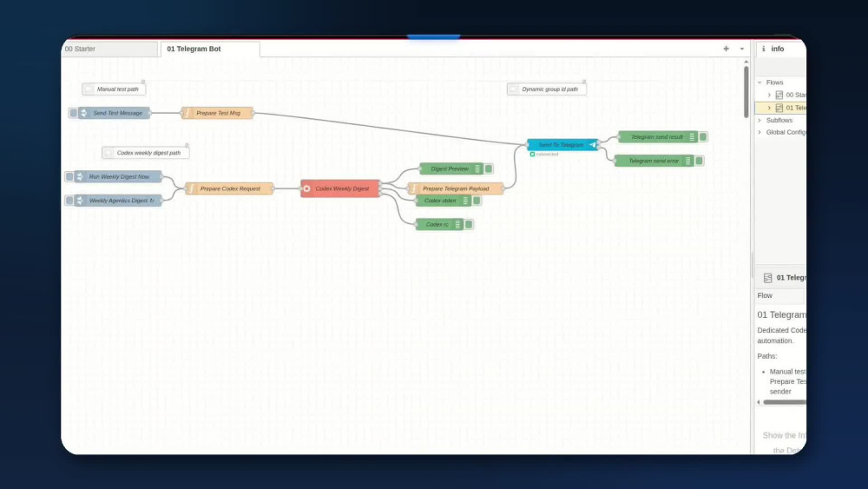This screenshot has width=868, height=489.
Task: Select the Telegram send error debug node
Action: (654, 161)
